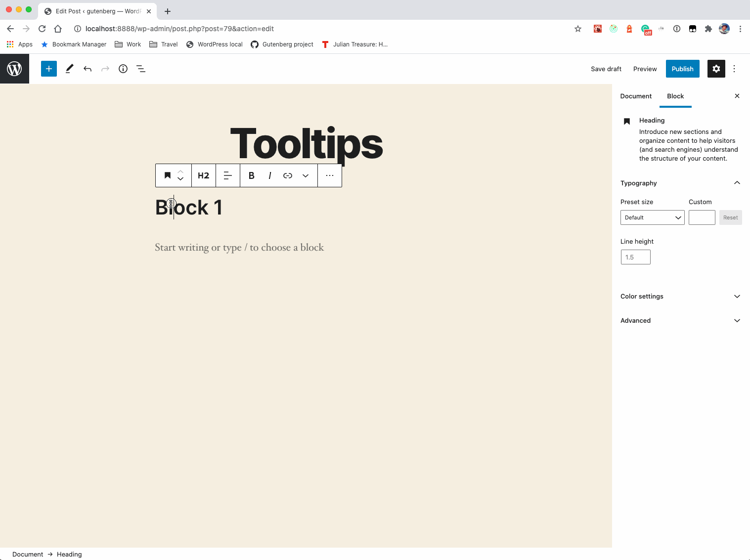Insert a link into the heading
Viewport: 750px width, 560px height.
coord(287,175)
